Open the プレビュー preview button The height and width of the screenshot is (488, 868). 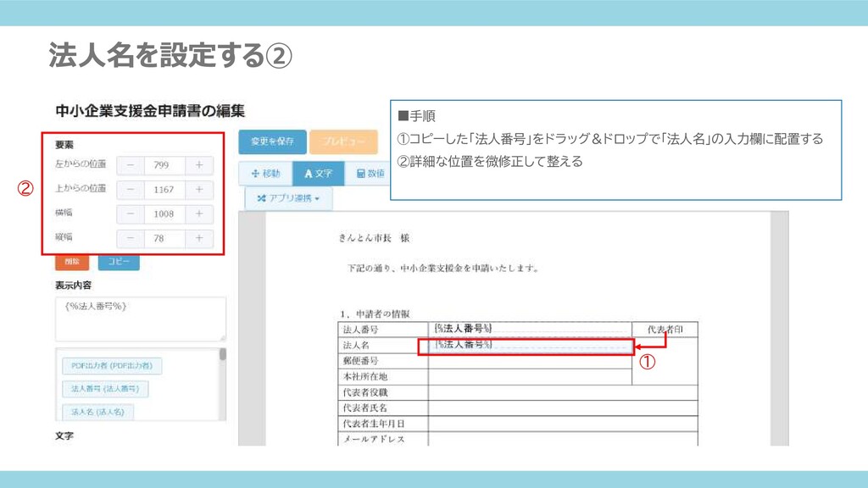click(x=344, y=141)
